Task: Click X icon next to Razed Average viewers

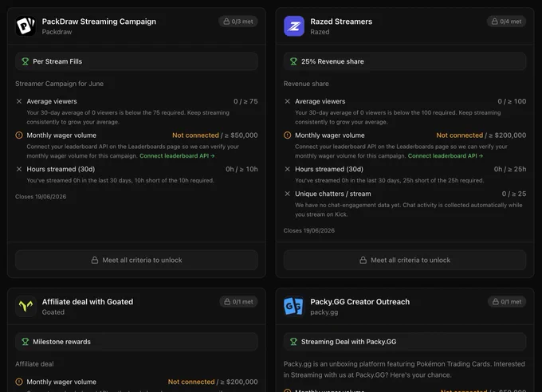Action: coord(287,101)
